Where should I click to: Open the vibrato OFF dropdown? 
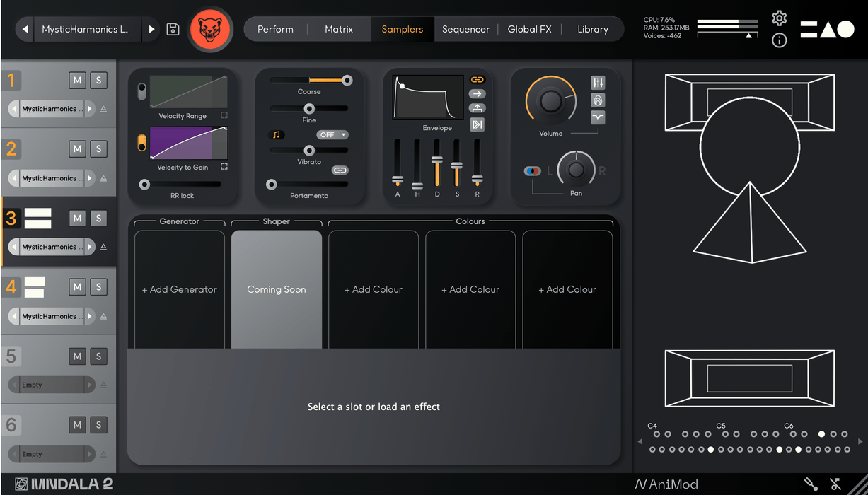[332, 134]
